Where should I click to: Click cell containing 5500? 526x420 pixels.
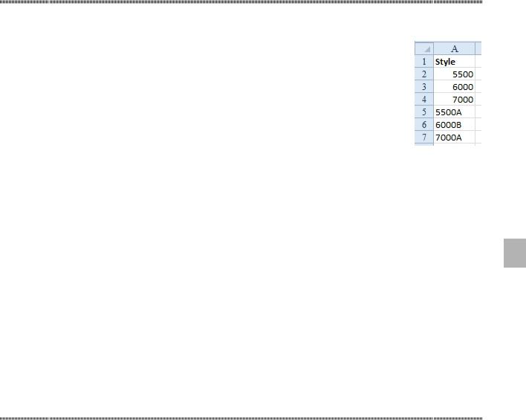point(455,74)
